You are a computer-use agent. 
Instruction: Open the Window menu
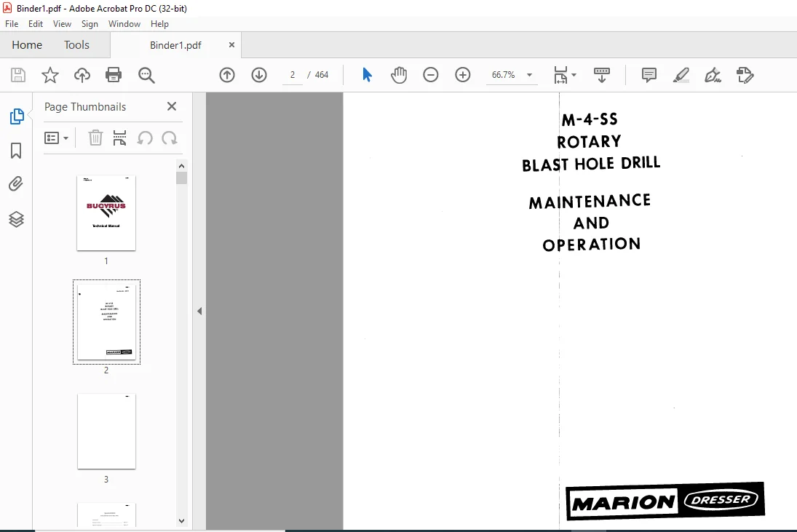click(124, 24)
